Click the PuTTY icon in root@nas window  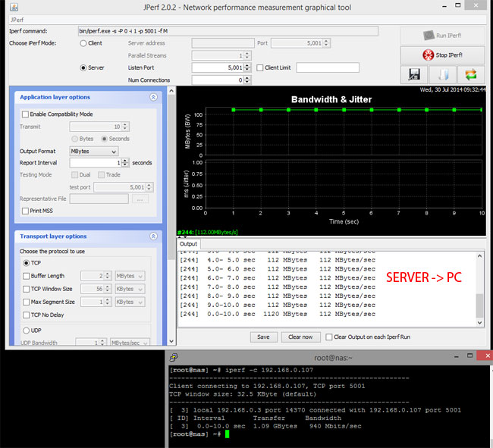174,357
